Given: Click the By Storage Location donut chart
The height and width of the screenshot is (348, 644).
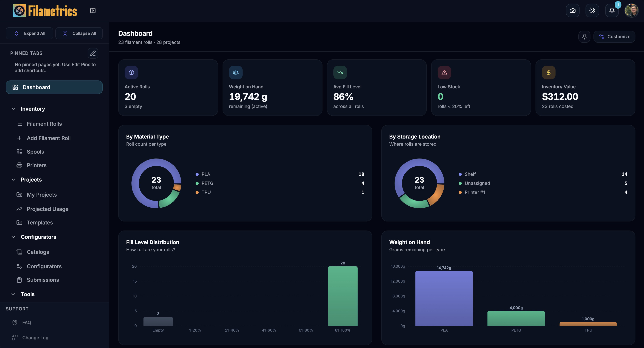Looking at the screenshot, I should tap(419, 183).
